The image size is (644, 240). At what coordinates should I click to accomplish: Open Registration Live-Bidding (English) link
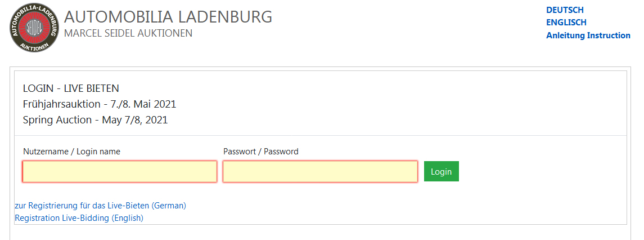coord(79,218)
